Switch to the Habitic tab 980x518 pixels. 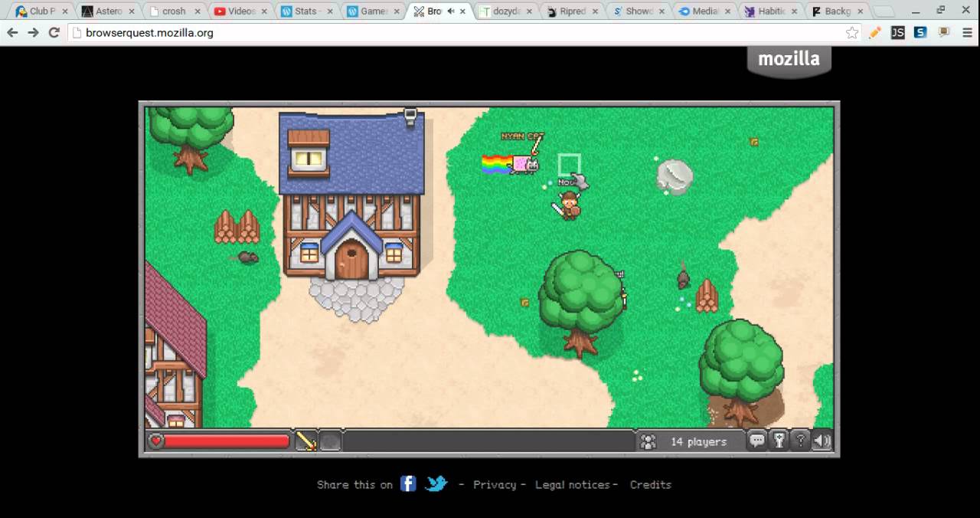pos(771,11)
